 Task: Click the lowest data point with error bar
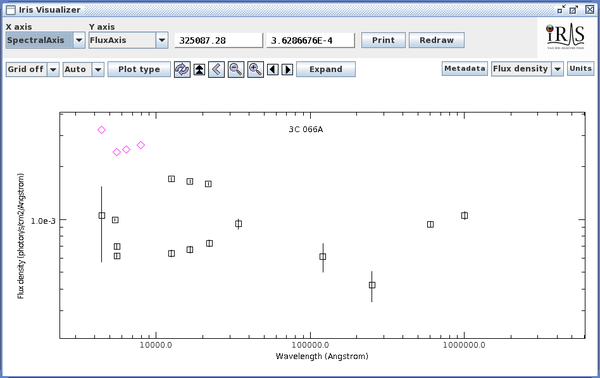(x=372, y=285)
